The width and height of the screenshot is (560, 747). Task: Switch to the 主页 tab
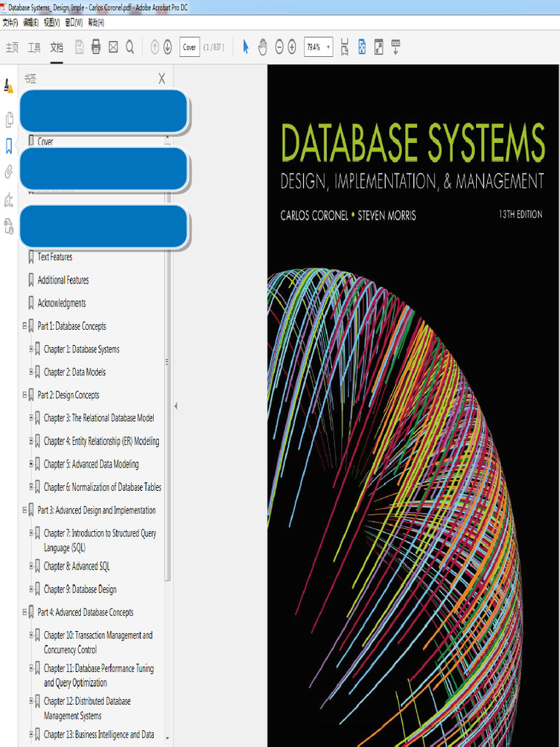pyautogui.click(x=12, y=47)
